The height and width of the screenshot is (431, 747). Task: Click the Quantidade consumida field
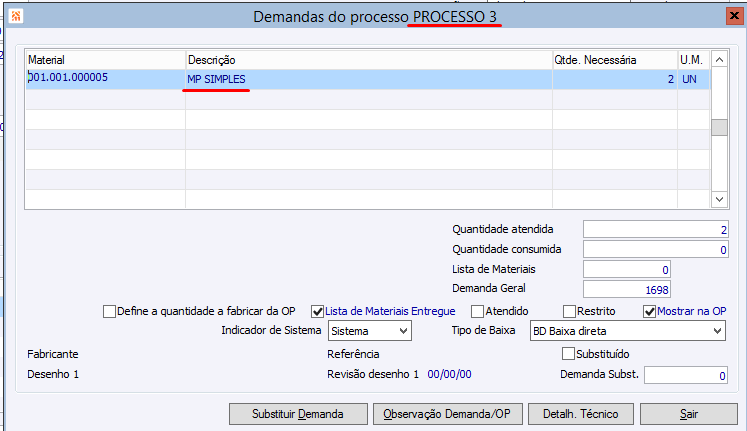656,250
